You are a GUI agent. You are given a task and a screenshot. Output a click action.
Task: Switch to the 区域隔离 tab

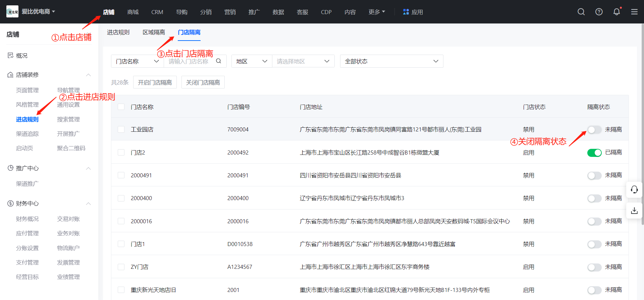(154, 32)
